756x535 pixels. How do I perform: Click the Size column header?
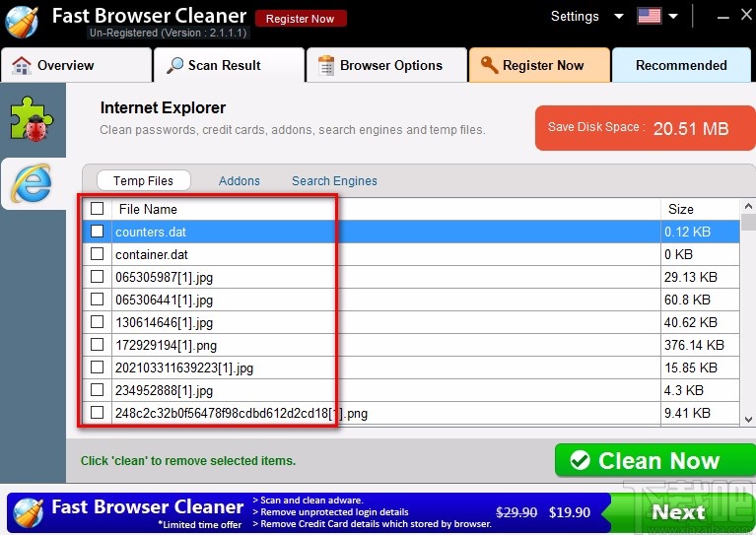click(x=700, y=209)
